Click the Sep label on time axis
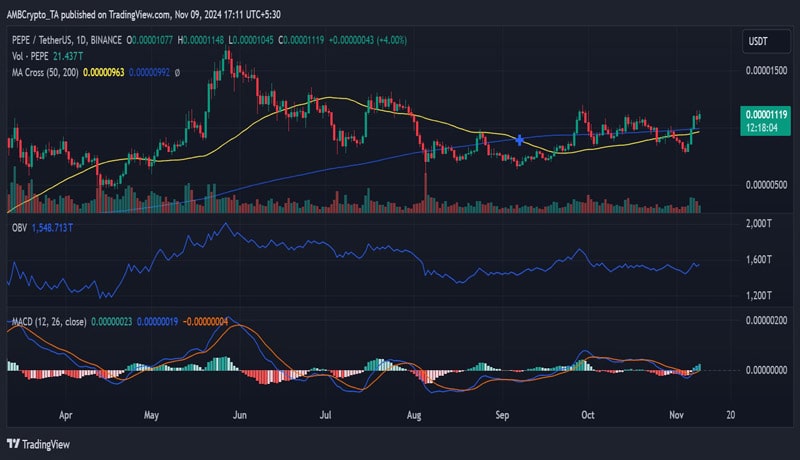 [x=502, y=415]
